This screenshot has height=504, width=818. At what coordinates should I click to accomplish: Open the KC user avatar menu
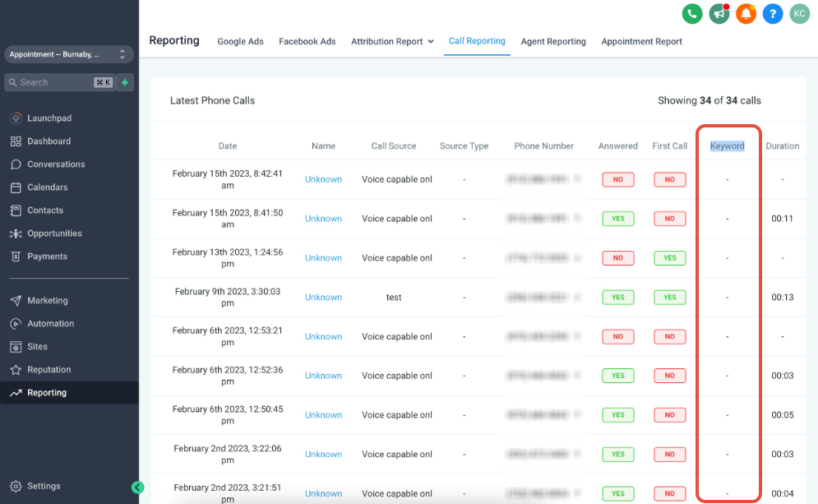click(x=799, y=13)
